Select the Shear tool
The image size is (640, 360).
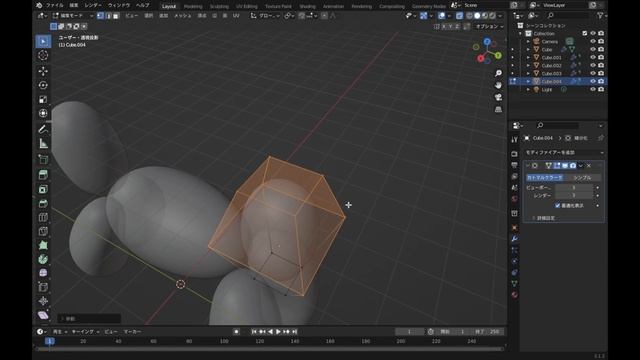[43, 315]
